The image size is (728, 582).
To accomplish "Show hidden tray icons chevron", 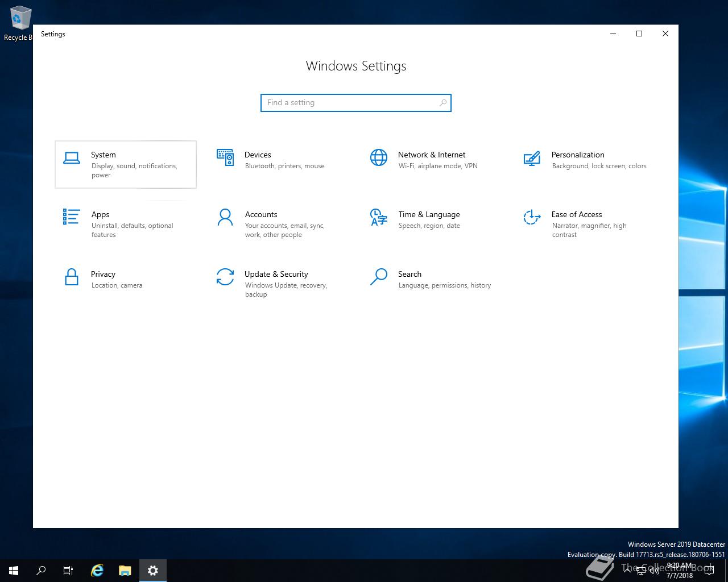I will [627, 571].
